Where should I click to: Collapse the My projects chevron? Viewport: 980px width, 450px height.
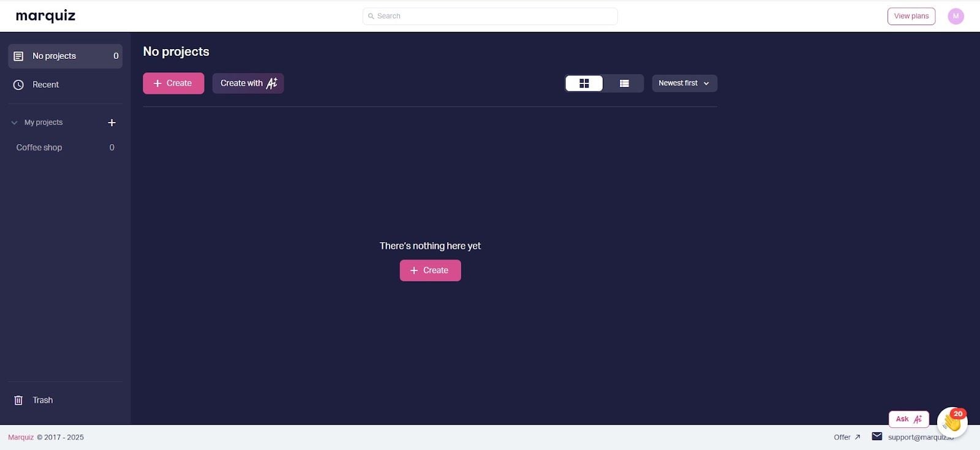[x=14, y=123]
